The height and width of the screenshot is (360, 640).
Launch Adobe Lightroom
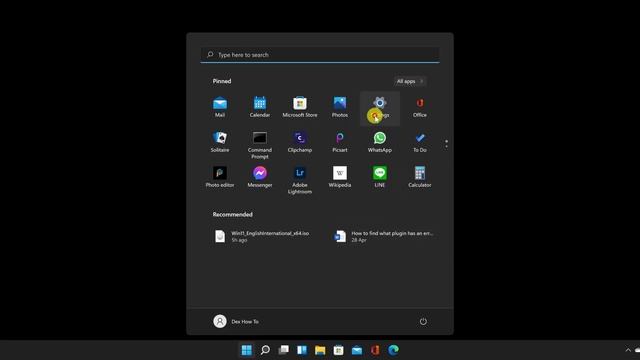(x=300, y=180)
